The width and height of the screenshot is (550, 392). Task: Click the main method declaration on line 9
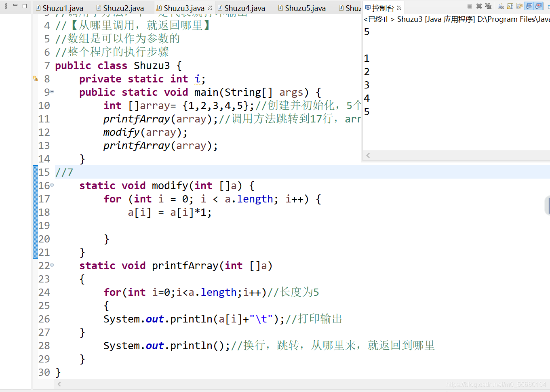pyautogui.click(x=200, y=92)
